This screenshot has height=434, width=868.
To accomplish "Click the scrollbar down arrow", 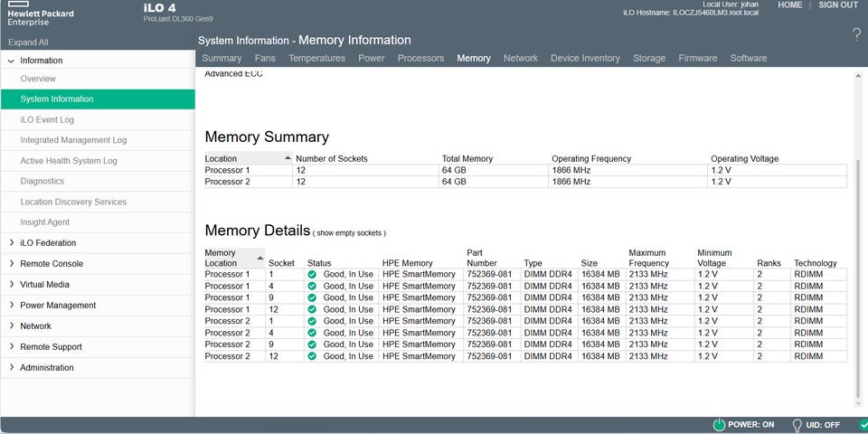I will click(x=859, y=403).
